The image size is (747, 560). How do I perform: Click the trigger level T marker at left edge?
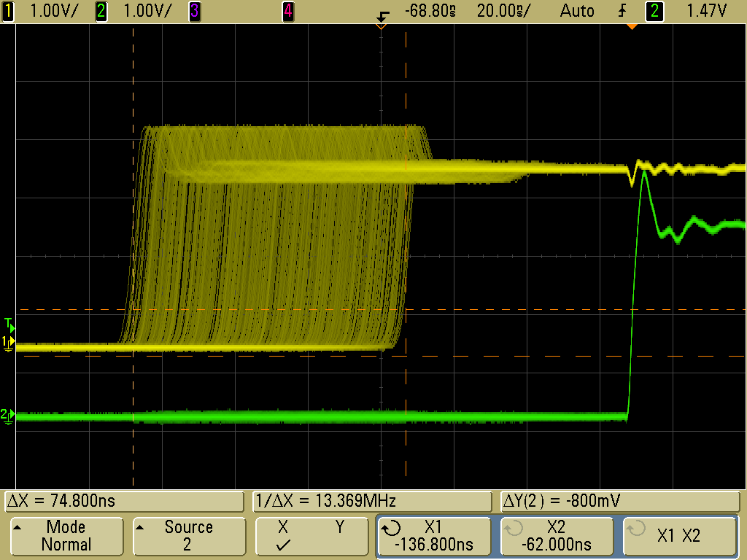point(9,326)
